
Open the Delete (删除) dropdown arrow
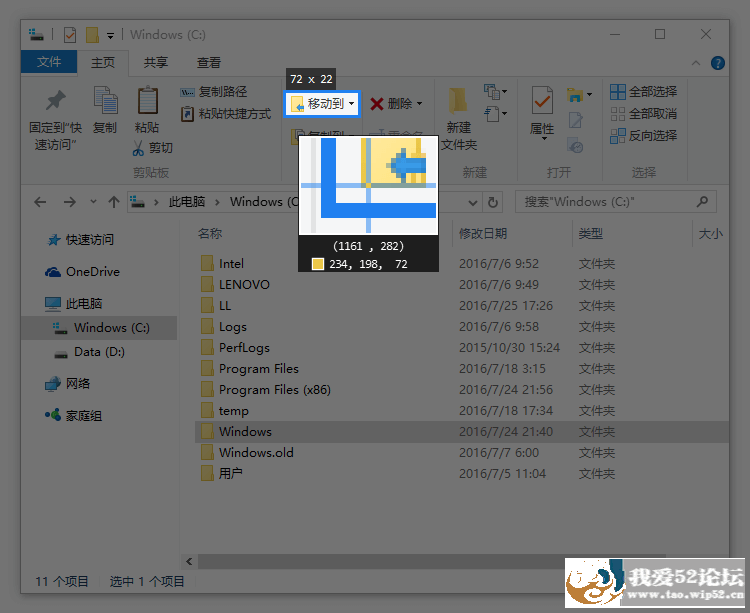419,104
